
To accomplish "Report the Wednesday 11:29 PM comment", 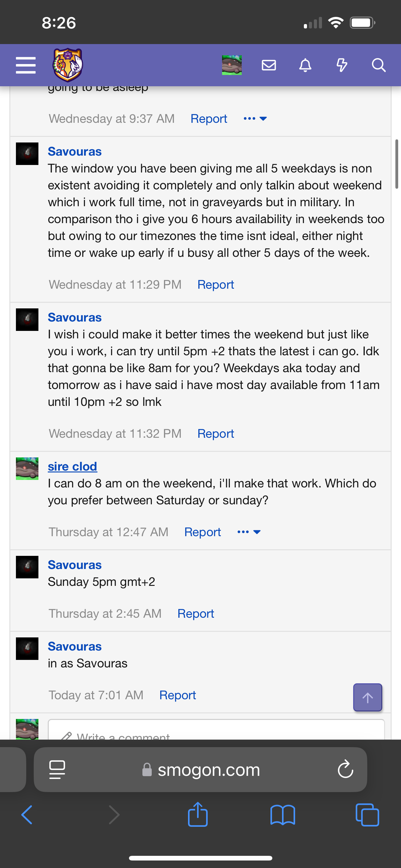I will click(215, 285).
